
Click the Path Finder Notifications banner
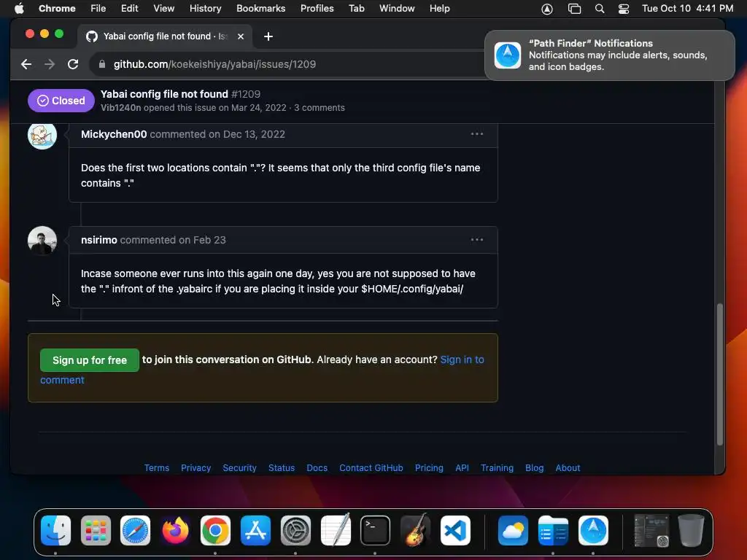click(610, 55)
